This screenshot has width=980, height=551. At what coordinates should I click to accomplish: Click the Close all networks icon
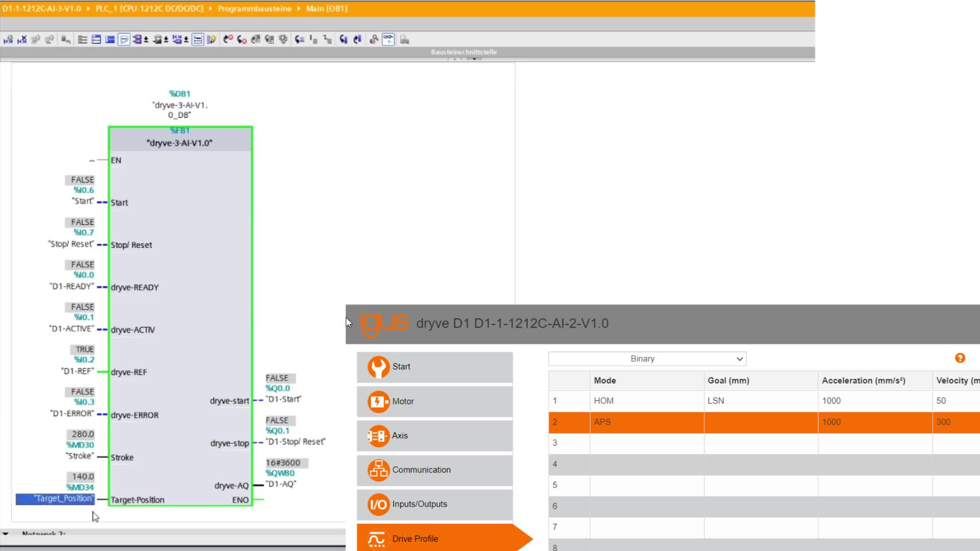point(96,39)
